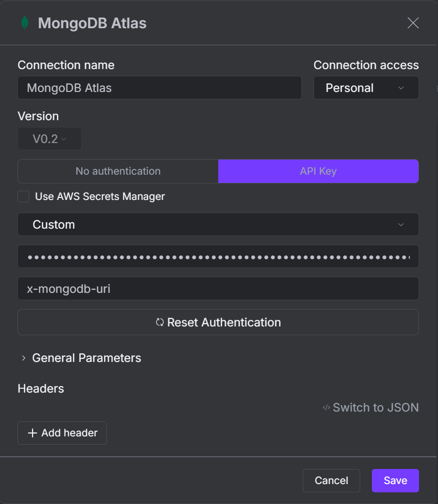Click the Connection name input field
The image size is (438, 504).
[x=159, y=88]
